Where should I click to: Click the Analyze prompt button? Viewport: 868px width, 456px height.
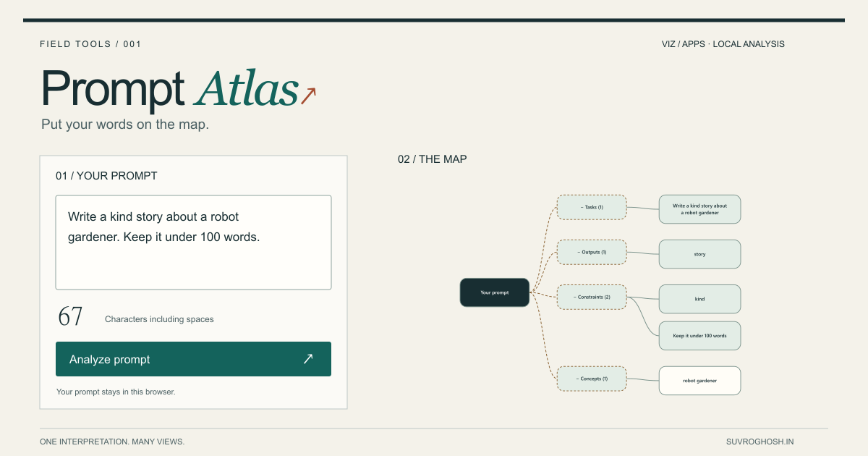pos(193,359)
